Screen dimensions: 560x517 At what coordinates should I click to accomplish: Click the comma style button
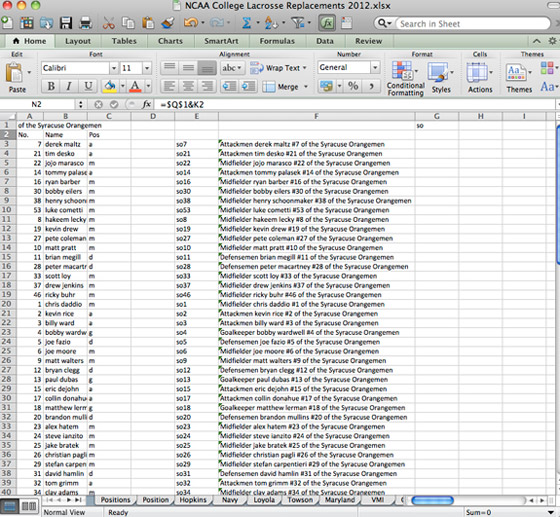tap(371, 86)
